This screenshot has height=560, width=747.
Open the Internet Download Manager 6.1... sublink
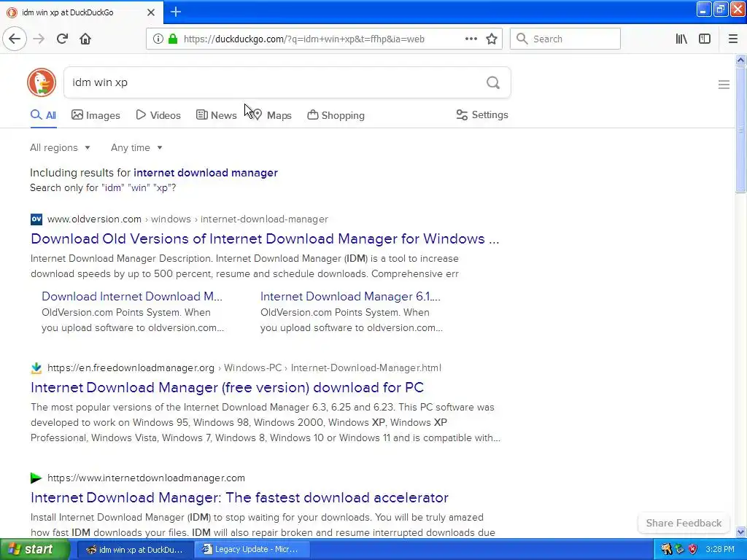click(350, 296)
